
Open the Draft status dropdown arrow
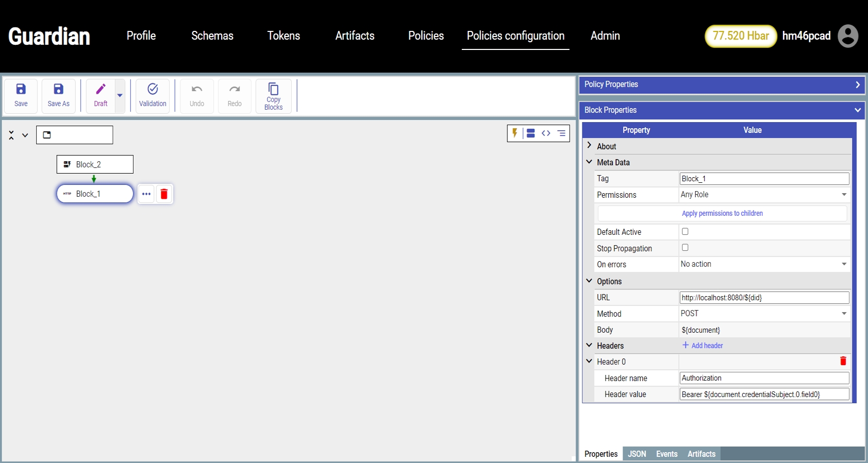tap(120, 96)
